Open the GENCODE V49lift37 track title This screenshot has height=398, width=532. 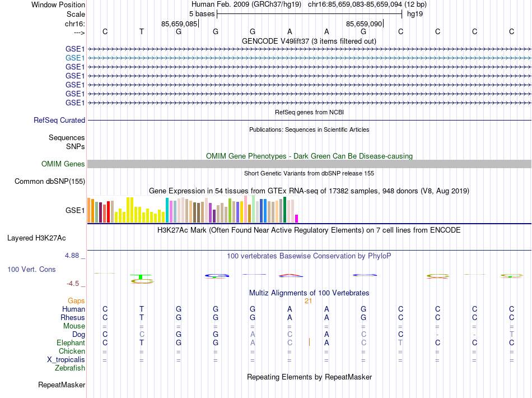309,41
